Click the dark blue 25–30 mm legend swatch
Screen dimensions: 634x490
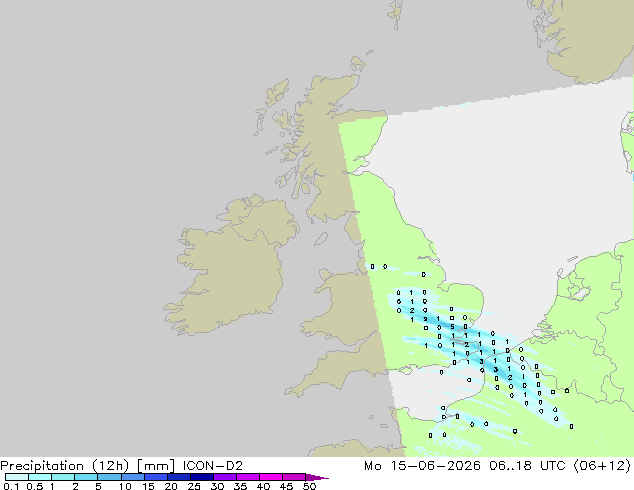[202, 477]
